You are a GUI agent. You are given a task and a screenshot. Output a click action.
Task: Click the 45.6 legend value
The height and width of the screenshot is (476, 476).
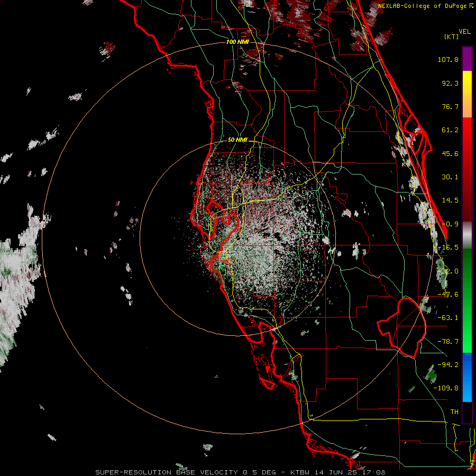coord(450,153)
